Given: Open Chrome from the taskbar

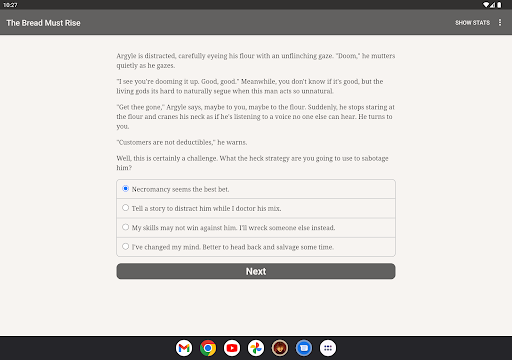Looking at the screenshot, I should (x=208, y=348).
